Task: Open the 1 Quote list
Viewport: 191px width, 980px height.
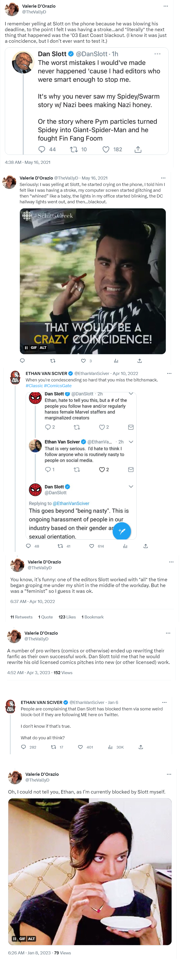Action: (x=46, y=617)
